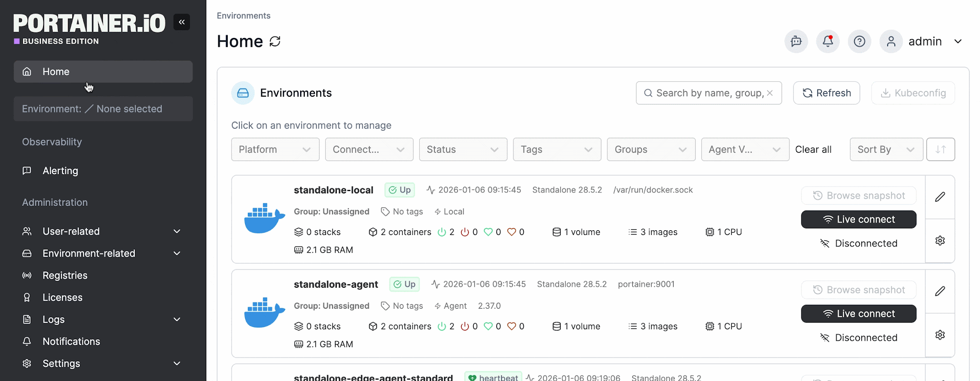The image size is (980, 381).
Task: Click Browse snapshot for standalone-local
Action: [858, 195]
